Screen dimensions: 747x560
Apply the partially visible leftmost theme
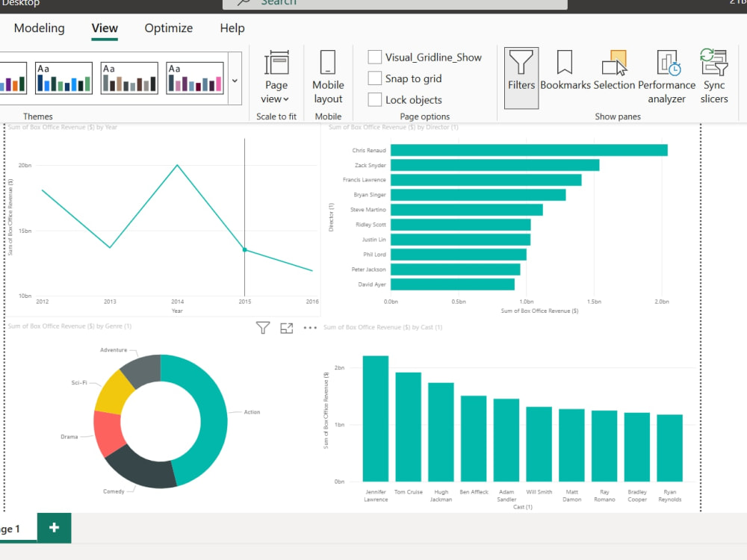(x=13, y=78)
